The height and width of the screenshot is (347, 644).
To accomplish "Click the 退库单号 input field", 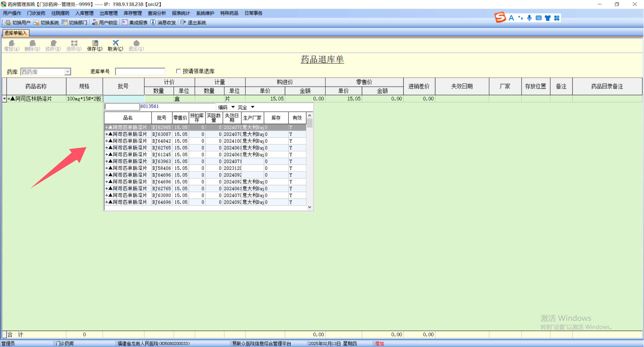I will (140, 72).
